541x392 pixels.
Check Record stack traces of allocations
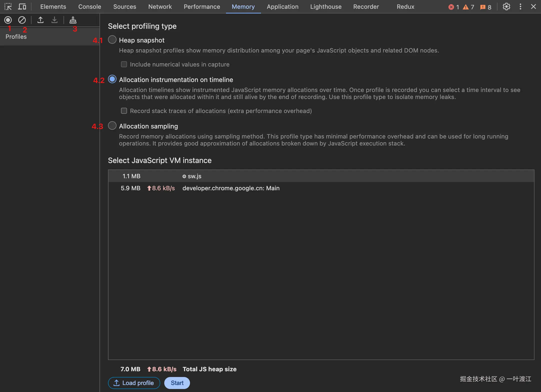[124, 111]
